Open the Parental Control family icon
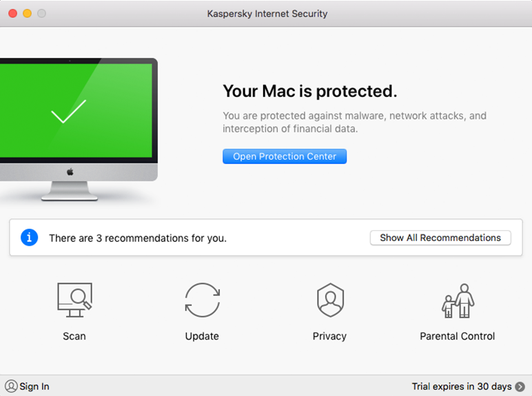 point(458,300)
